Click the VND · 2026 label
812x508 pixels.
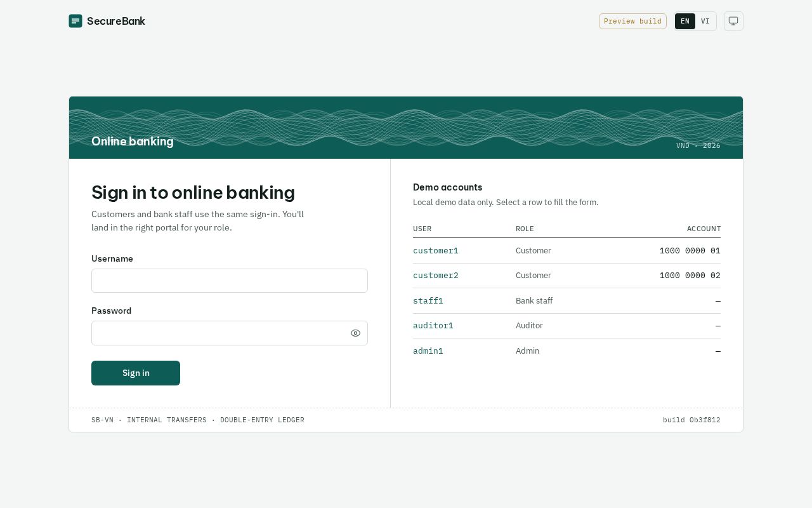point(698,145)
